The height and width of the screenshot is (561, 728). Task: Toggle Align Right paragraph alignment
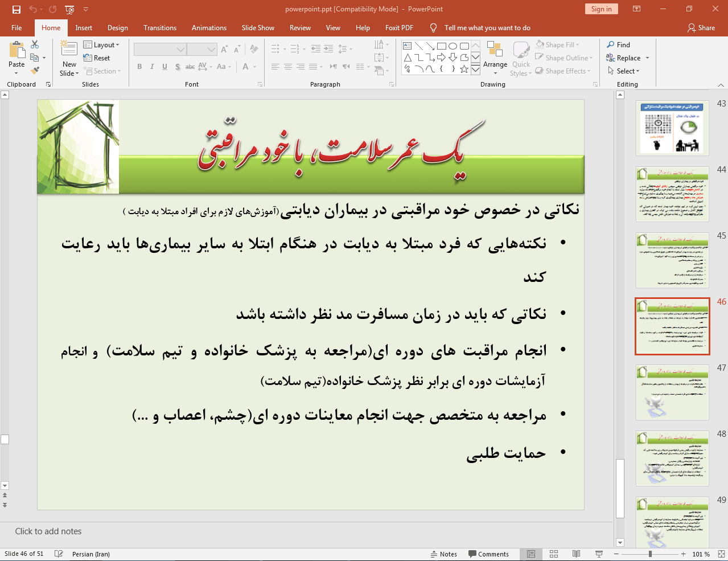point(301,67)
